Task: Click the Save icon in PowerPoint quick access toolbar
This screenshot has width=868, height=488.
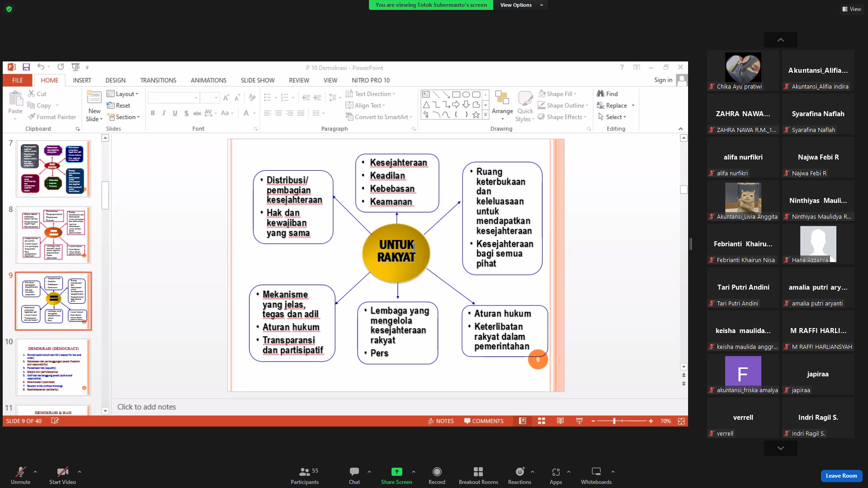Action: pos(26,67)
